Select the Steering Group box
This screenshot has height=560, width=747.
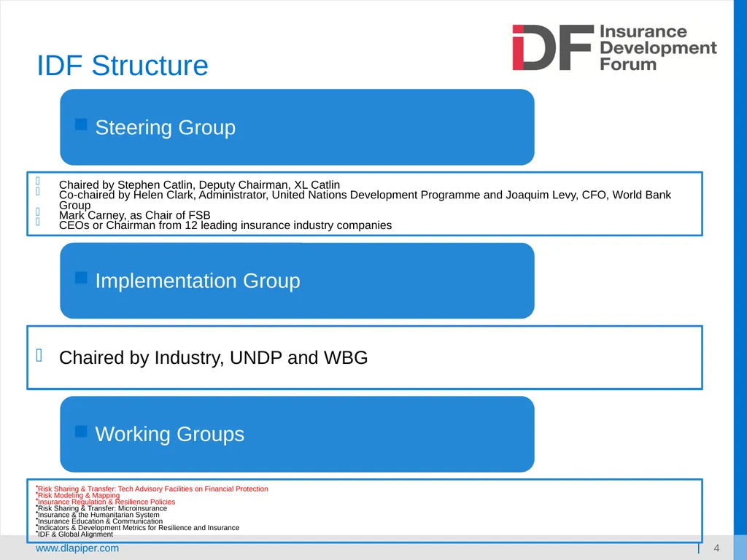click(x=297, y=127)
